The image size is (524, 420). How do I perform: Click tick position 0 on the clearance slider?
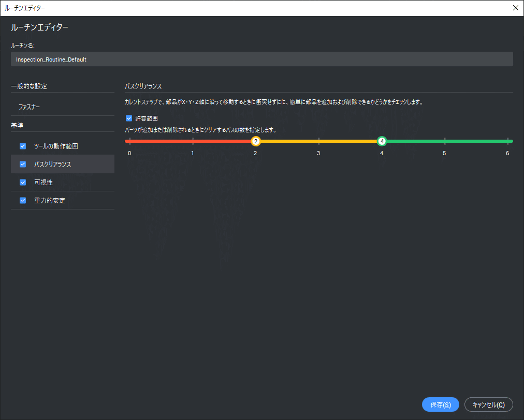coord(129,140)
